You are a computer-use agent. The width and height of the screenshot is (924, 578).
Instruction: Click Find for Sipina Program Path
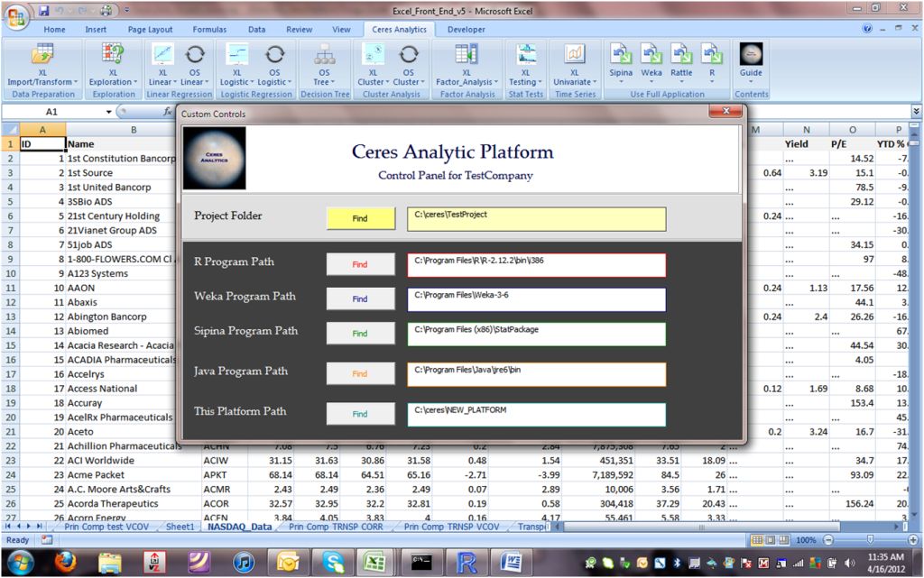click(361, 333)
